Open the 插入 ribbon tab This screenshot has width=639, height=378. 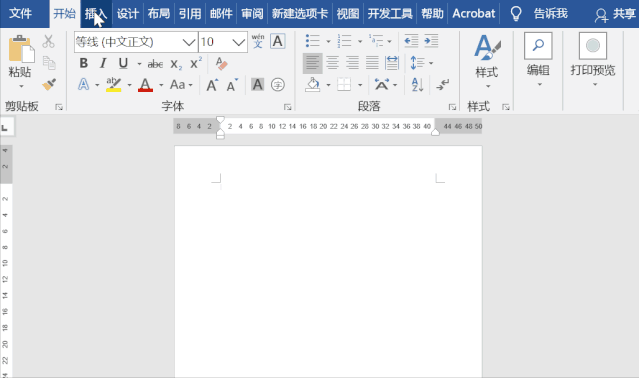click(96, 14)
